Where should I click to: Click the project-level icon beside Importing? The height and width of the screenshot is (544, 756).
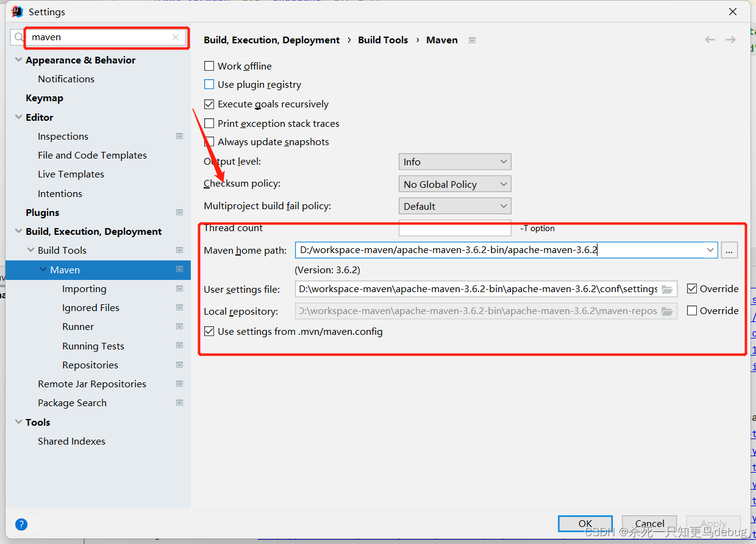coord(179,288)
